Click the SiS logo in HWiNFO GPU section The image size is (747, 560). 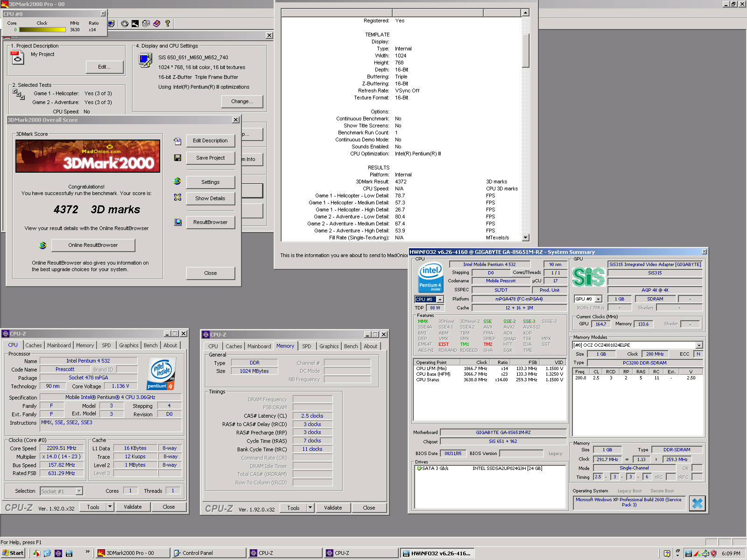589,277
